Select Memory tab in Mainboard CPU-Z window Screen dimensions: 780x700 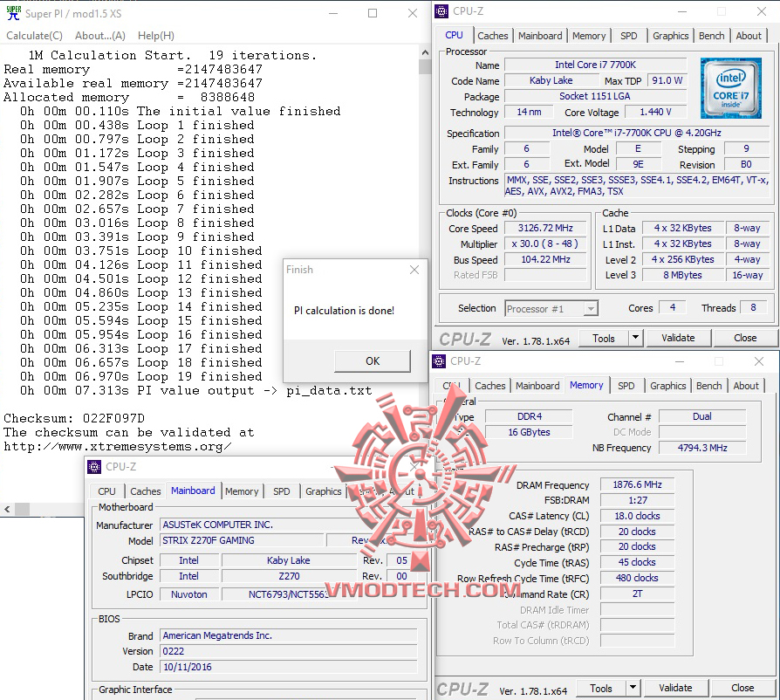pyautogui.click(x=242, y=491)
